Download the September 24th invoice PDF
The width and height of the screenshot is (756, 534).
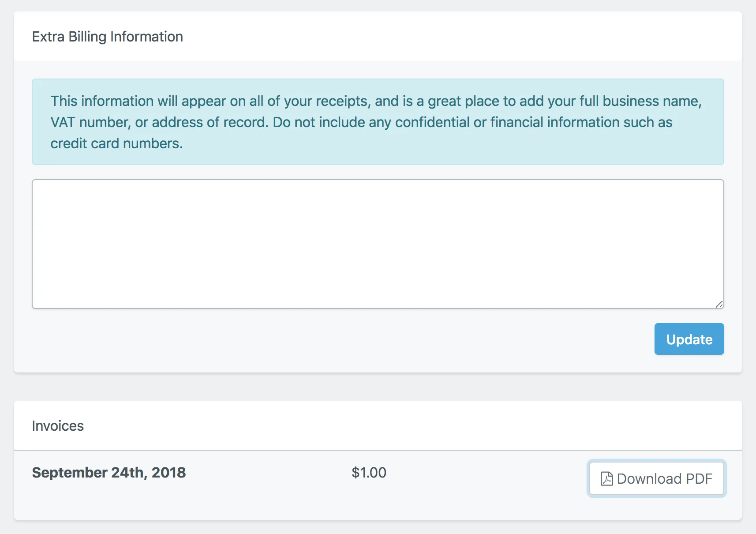[656, 479]
